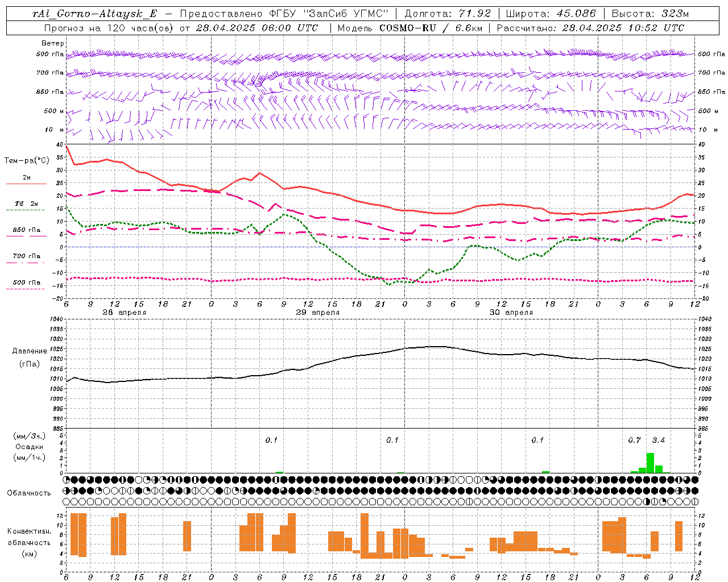Viewport: 728px width, 582px height.
Task: Click the (мм/1ч.) units label
Action: tap(29, 458)
